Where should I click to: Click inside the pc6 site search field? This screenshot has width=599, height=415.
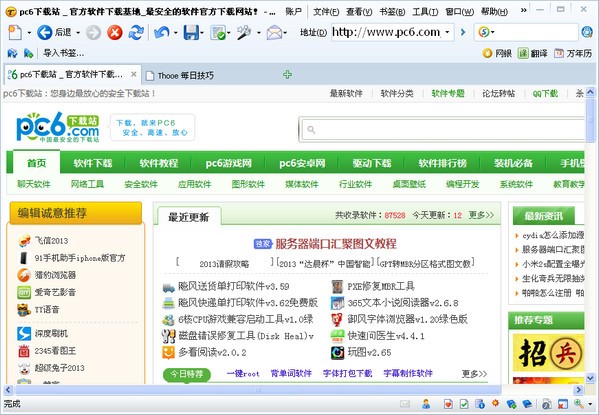(443, 130)
